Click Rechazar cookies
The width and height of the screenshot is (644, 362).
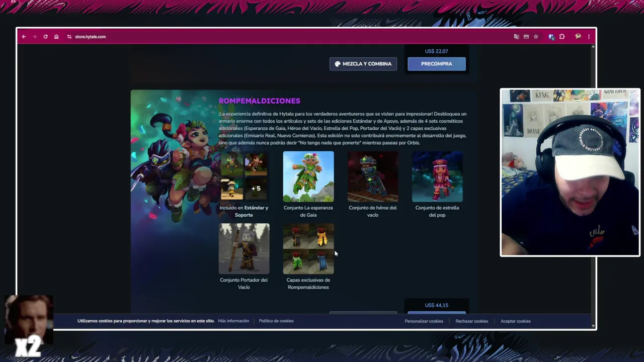pos(472,321)
